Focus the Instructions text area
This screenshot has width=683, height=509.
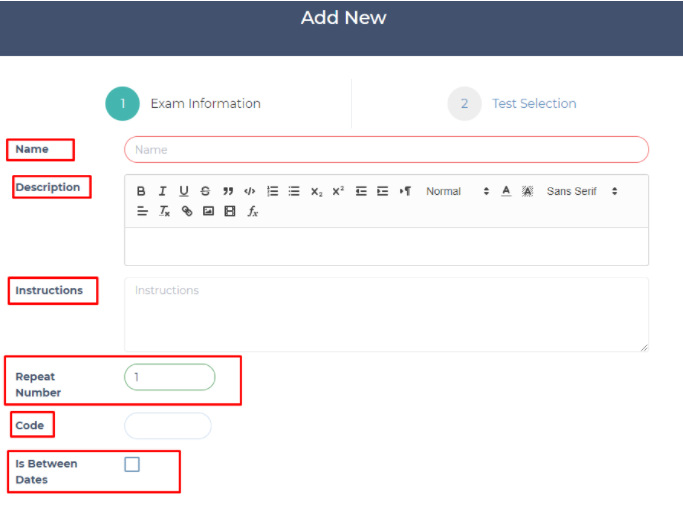(386, 314)
